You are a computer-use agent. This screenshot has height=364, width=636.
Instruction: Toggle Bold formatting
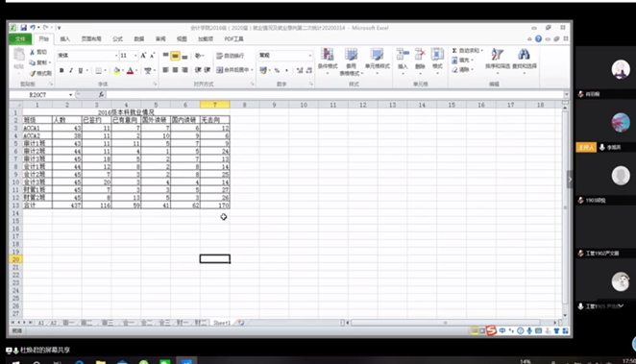coord(61,70)
